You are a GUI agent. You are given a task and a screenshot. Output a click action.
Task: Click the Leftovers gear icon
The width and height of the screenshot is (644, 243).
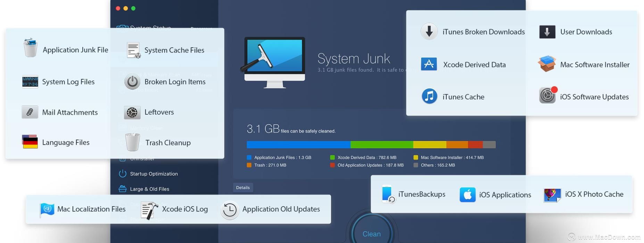coord(132,112)
